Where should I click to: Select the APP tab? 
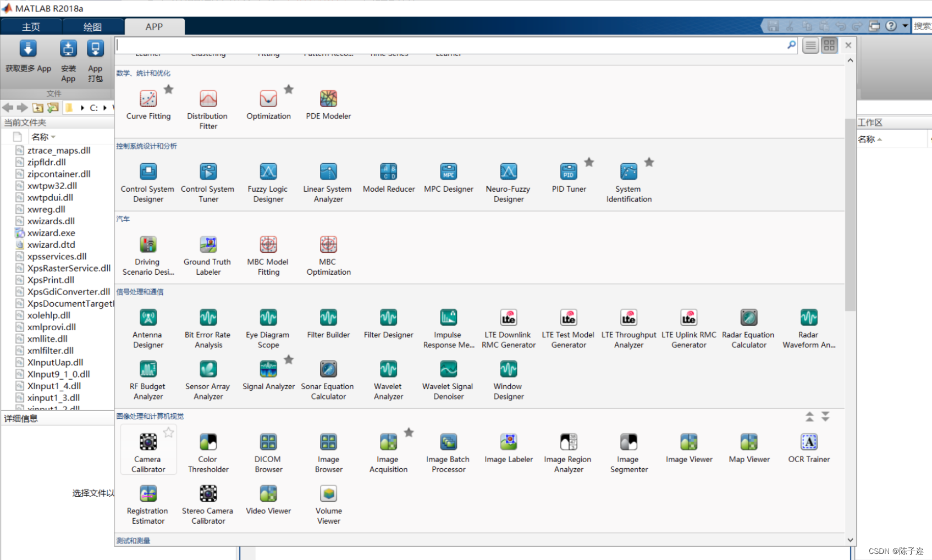coord(154,27)
